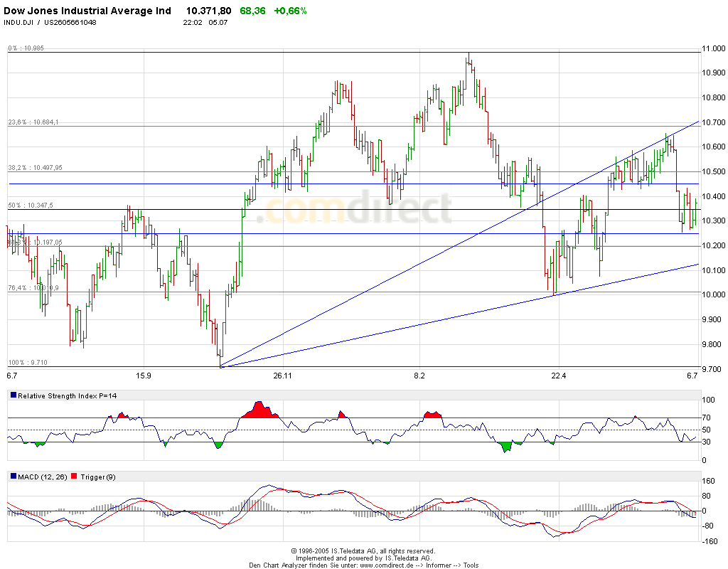Click the MACD -160 axis label
728x569 pixels.
coord(709,541)
